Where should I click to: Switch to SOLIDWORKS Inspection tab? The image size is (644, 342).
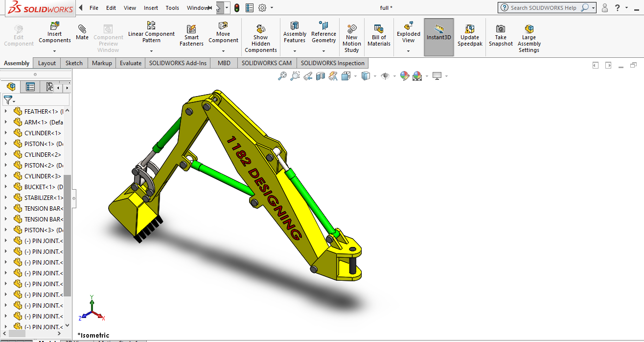(x=333, y=63)
